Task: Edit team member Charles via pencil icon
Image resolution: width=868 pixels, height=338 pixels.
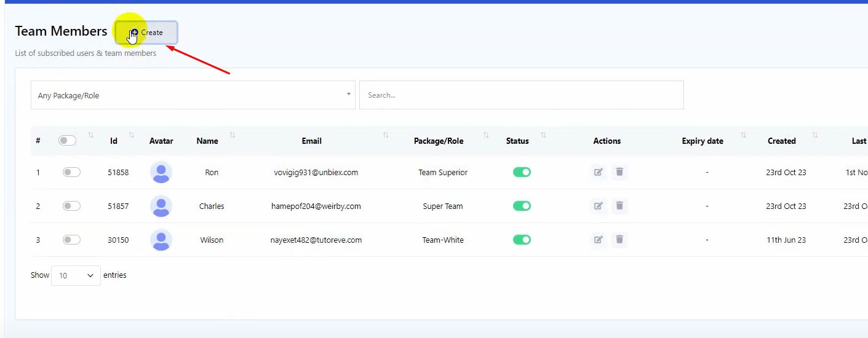Action: 598,206
